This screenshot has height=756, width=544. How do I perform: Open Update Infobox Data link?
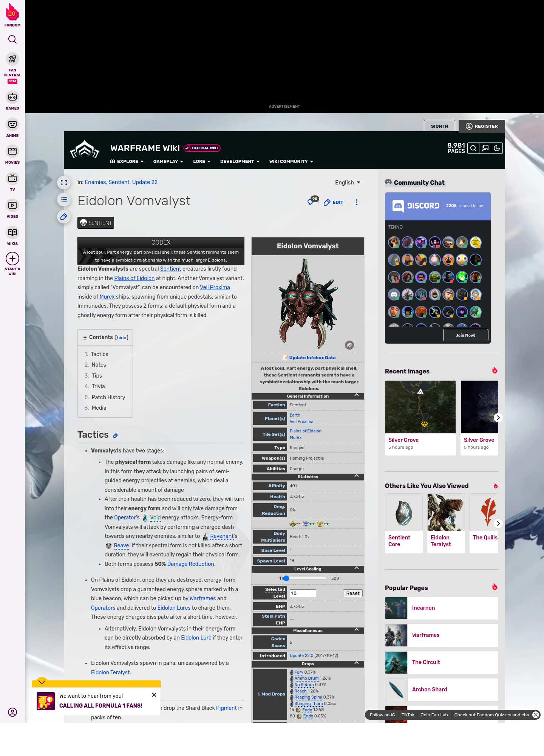click(x=312, y=358)
